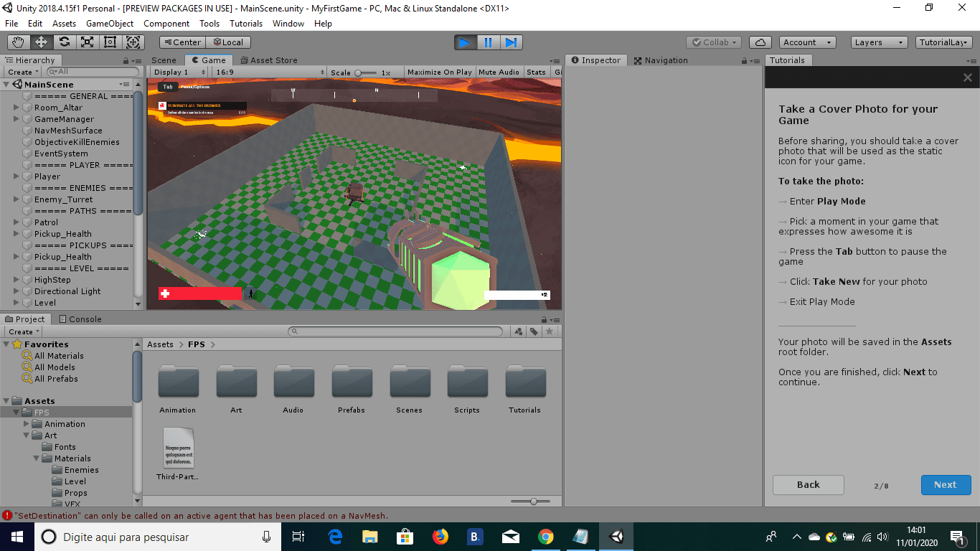Open the GameObject menu

109,23
